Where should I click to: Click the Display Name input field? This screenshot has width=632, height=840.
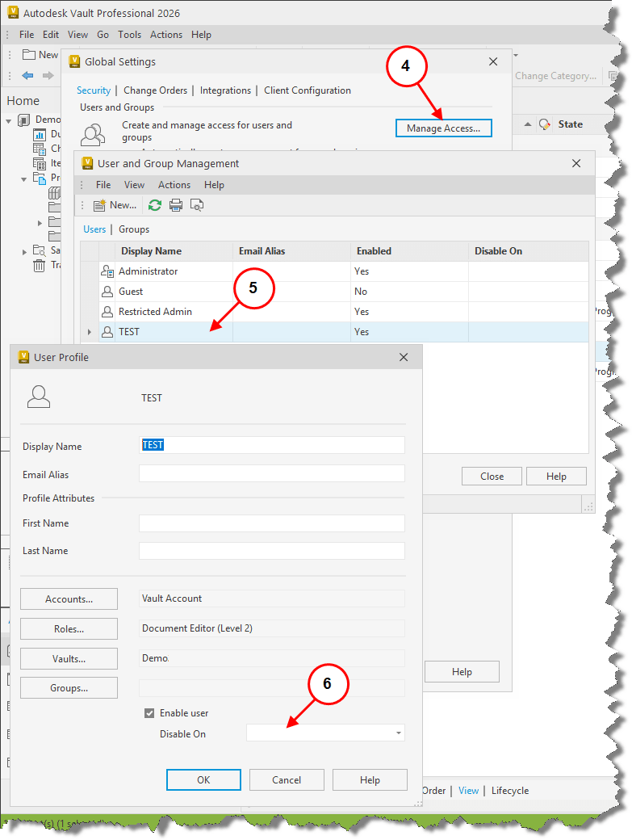point(272,445)
